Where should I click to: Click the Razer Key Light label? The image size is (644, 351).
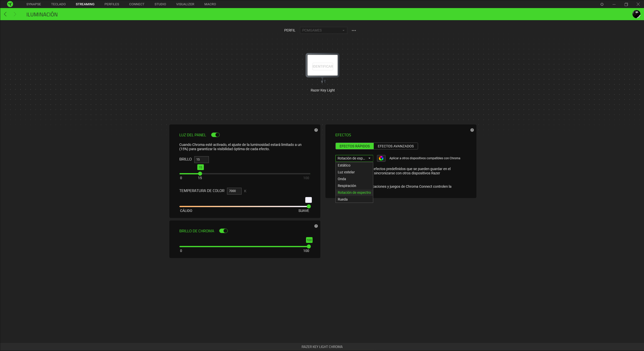(x=323, y=90)
